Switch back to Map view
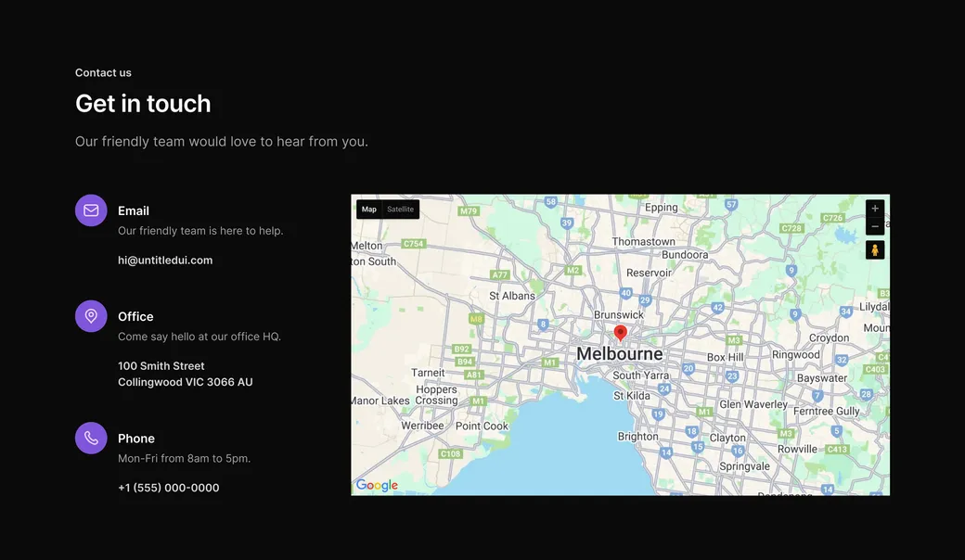Image resolution: width=965 pixels, height=560 pixels. pos(368,209)
